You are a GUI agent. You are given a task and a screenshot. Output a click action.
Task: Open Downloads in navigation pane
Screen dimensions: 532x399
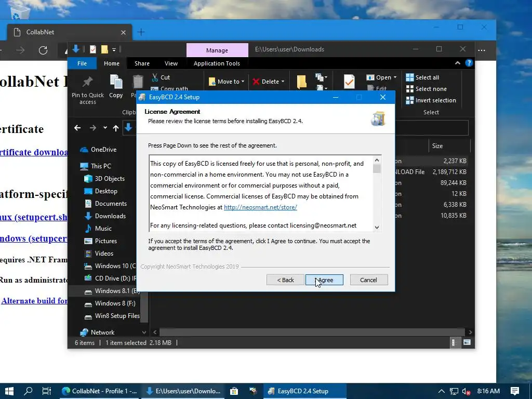click(x=105, y=216)
